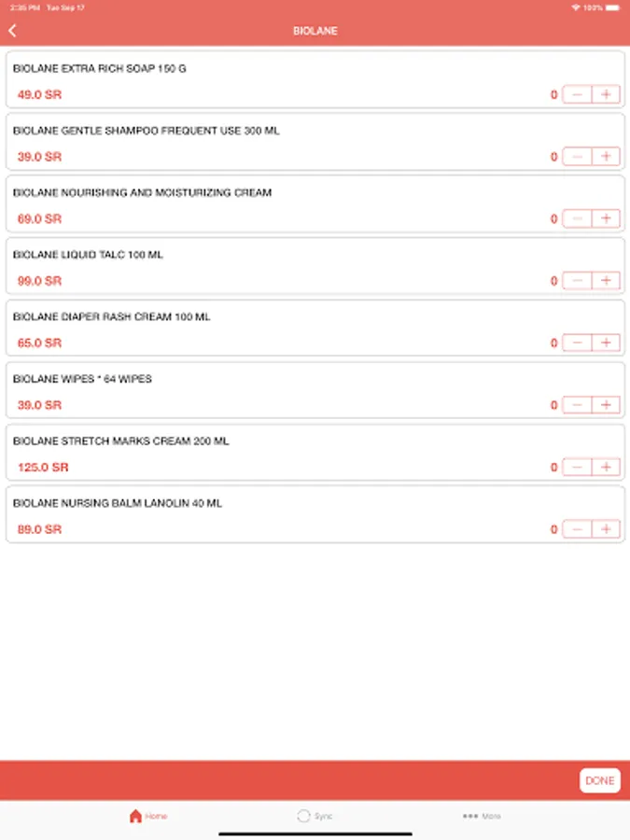Tap plus for Biolane Liquid Talc

606,281
